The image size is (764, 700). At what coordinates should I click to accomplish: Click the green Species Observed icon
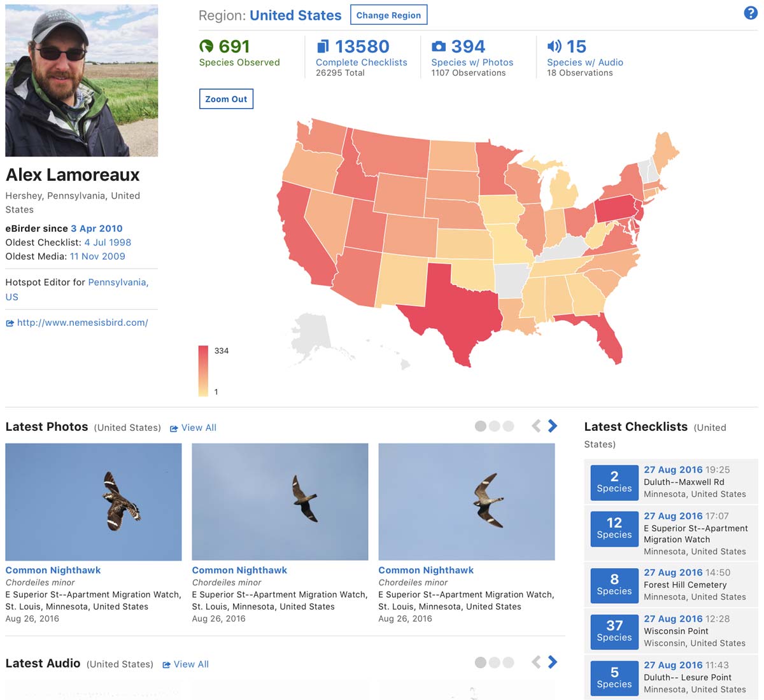click(x=206, y=46)
